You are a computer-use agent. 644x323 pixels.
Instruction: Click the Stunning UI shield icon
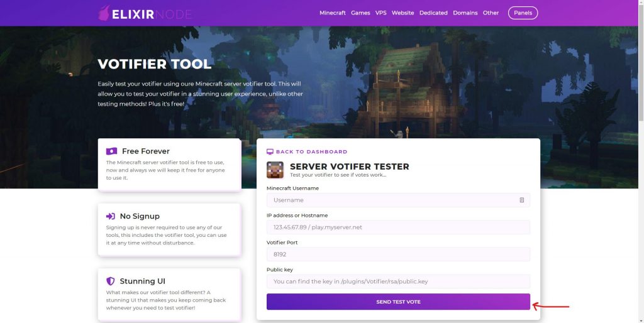coord(111,281)
